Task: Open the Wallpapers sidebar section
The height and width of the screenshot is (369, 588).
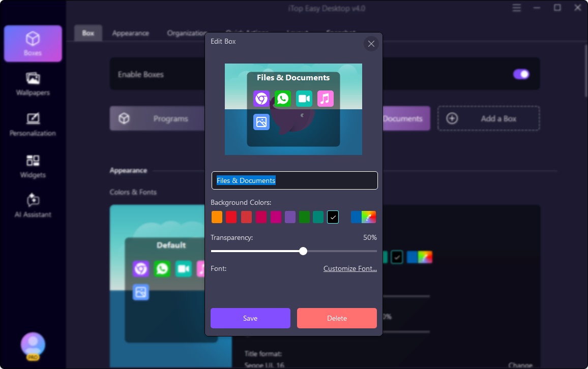Action: [x=33, y=84]
